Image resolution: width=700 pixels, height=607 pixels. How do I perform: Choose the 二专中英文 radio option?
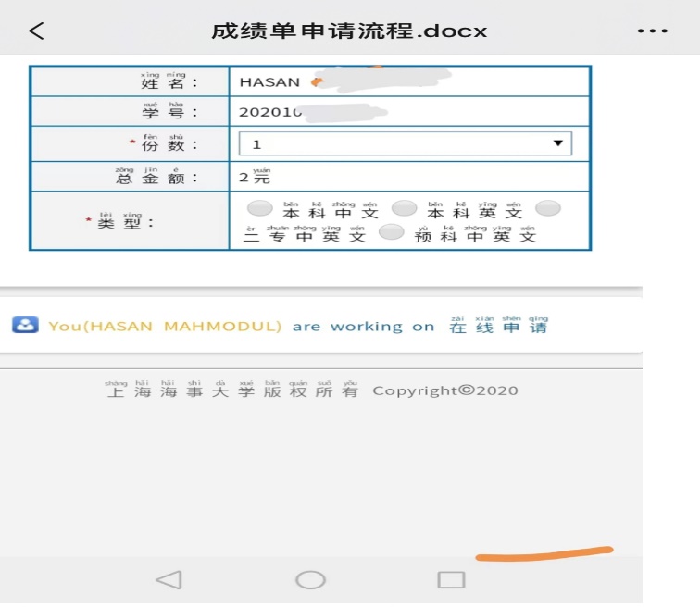548,209
